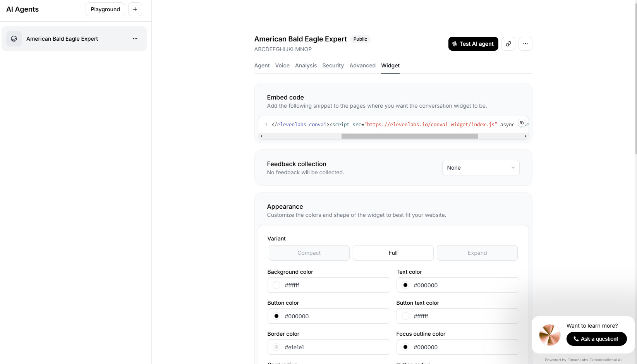Open the Button color black swatch
This screenshot has width=637, height=364.
coord(276,316)
